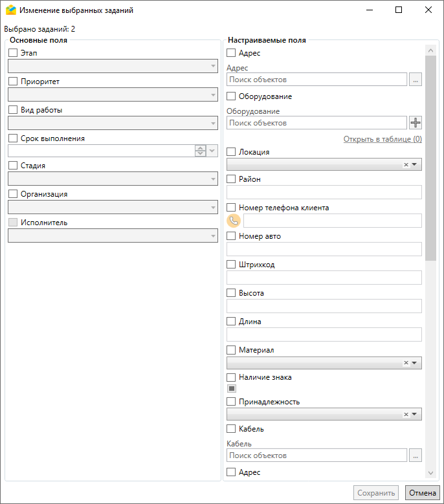Click the Номер авто input field
444x504 pixels.
[324, 249]
